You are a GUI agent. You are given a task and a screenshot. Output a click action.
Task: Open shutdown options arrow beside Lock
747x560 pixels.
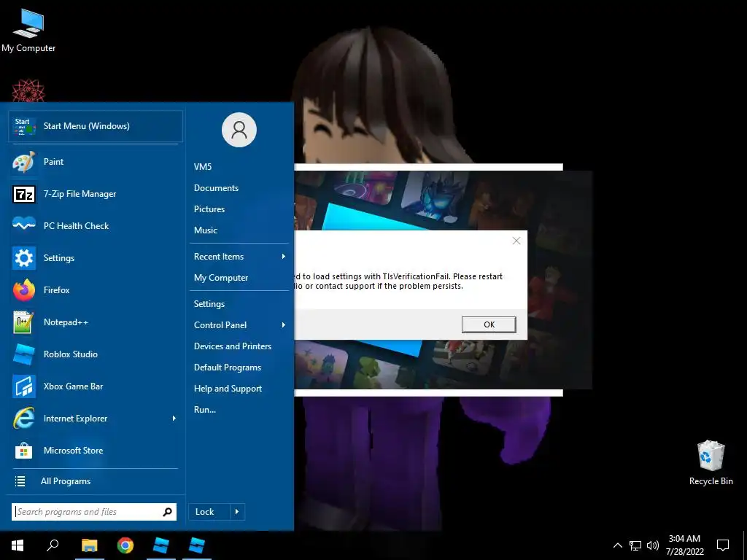(x=237, y=512)
